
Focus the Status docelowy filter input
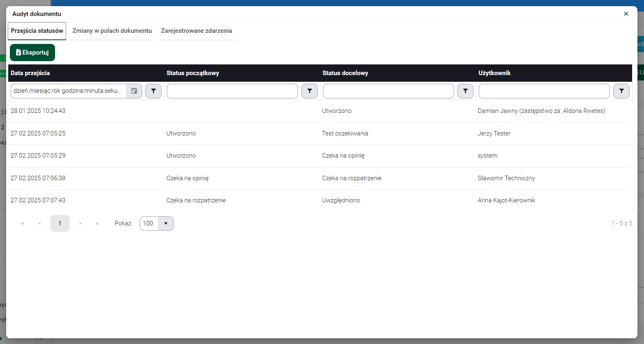click(x=388, y=91)
